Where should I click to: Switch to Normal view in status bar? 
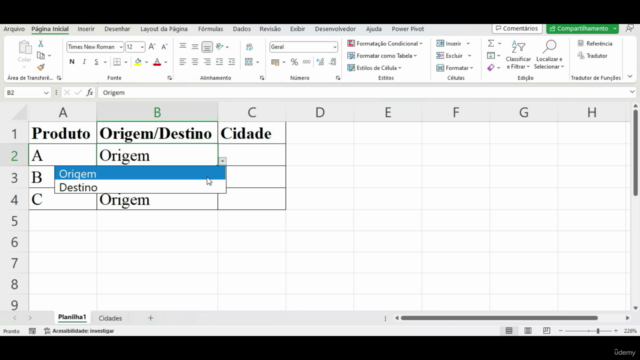click(x=509, y=331)
